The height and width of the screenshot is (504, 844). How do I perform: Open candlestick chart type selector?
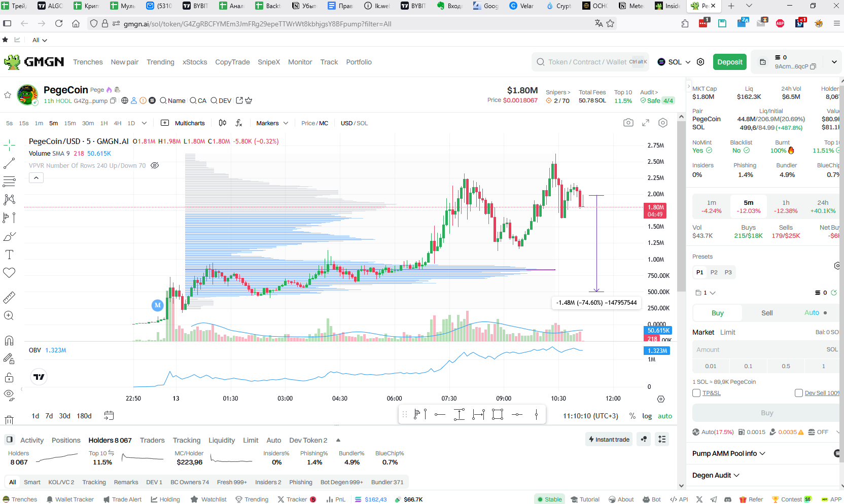(222, 123)
